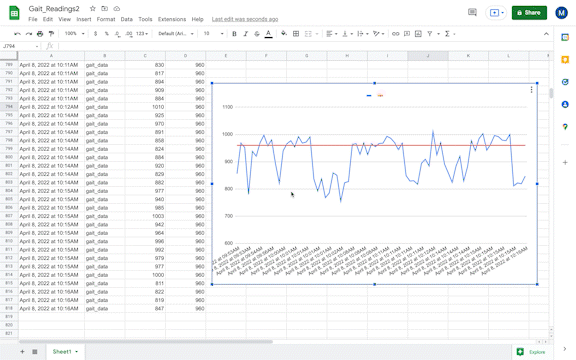This screenshot has width=576, height=360.
Task: Open the font size dropdown
Action: tap(213, 34)
